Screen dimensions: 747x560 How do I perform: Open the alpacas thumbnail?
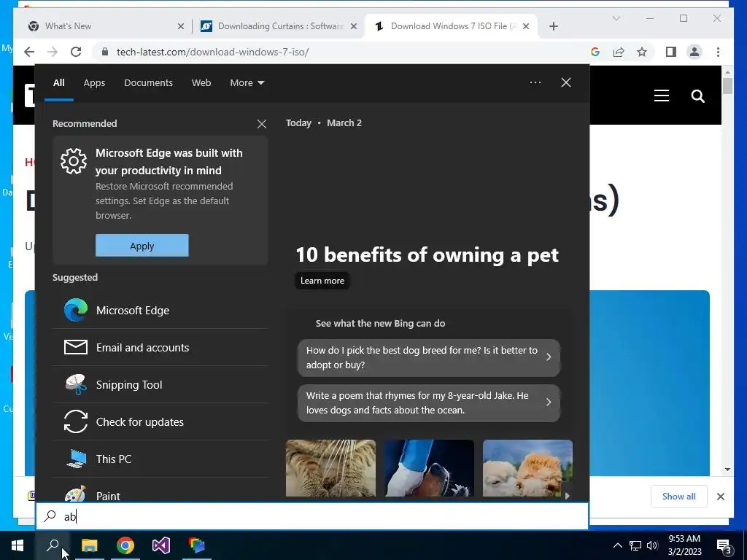528,468
